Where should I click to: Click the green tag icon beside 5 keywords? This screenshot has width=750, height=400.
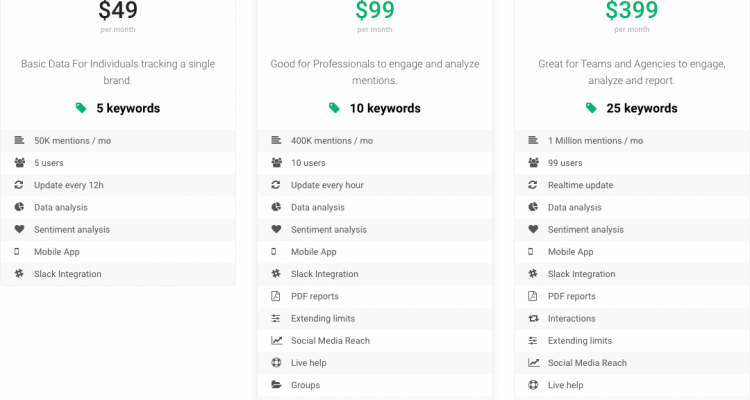coord(81,108)
